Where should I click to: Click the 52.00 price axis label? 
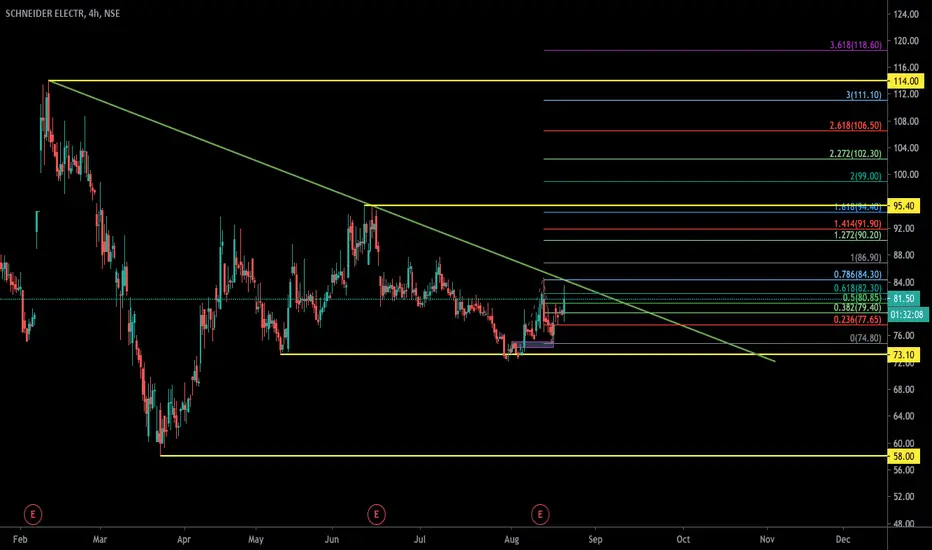click(903, 496)
